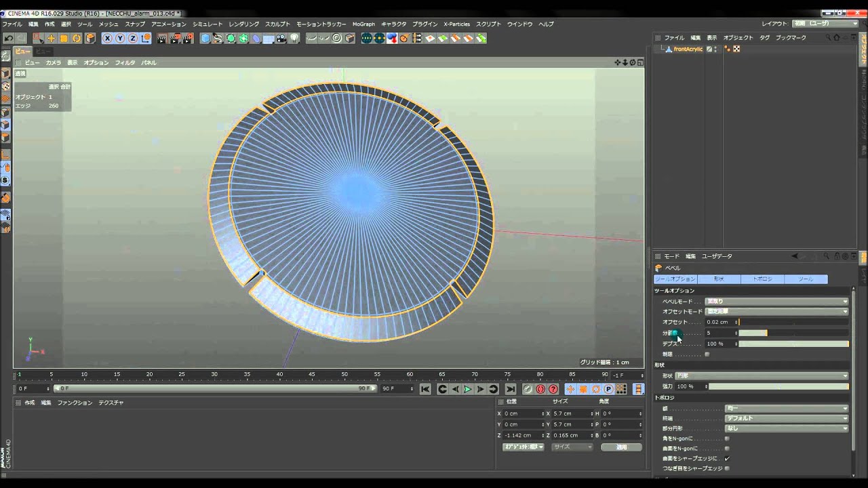This screenshot has height=488, width=868.
Task: Click the Spline pen tool icon
Action: coord(218,39)
